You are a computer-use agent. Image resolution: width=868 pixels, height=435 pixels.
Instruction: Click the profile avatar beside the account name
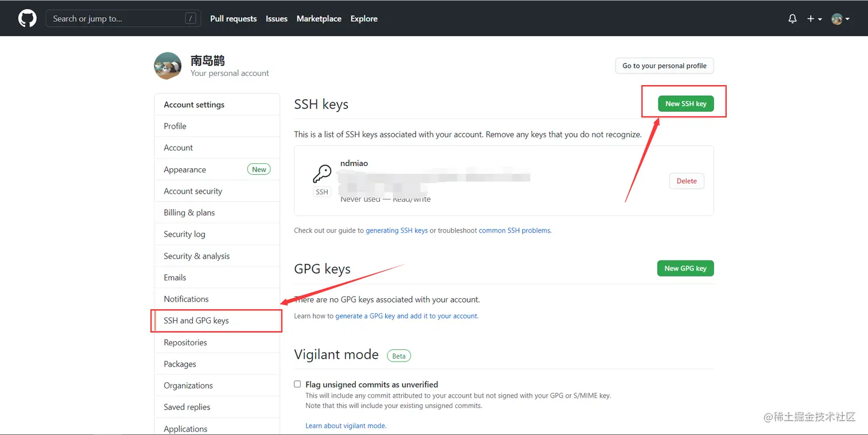tap(168, 66)
